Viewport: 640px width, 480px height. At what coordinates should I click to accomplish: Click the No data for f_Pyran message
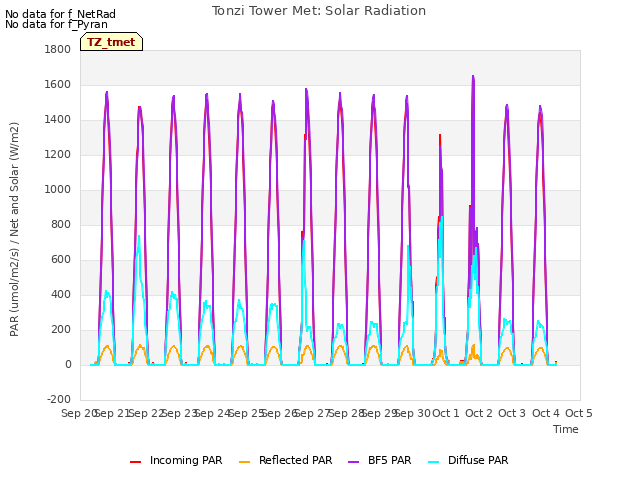[56, 24]
